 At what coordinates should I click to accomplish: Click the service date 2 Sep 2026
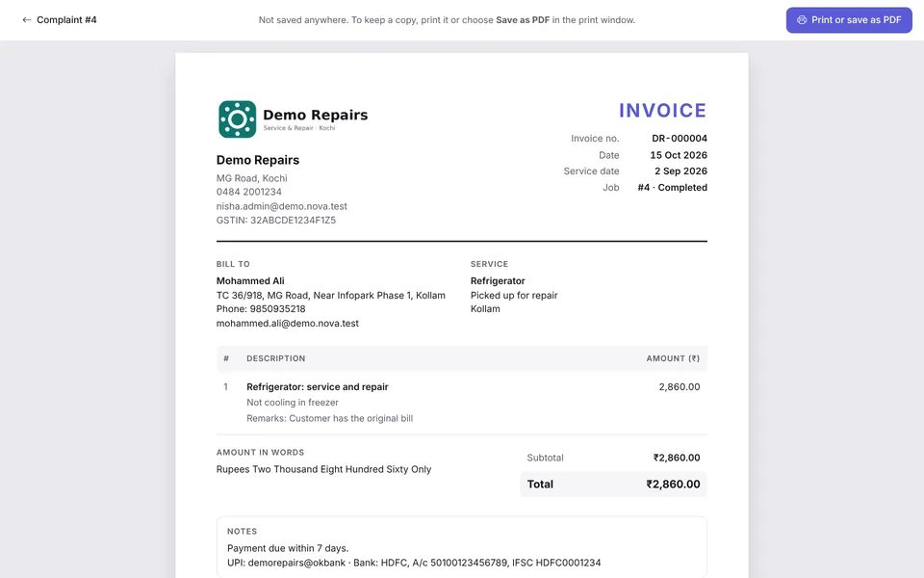[x=680, y=171]
